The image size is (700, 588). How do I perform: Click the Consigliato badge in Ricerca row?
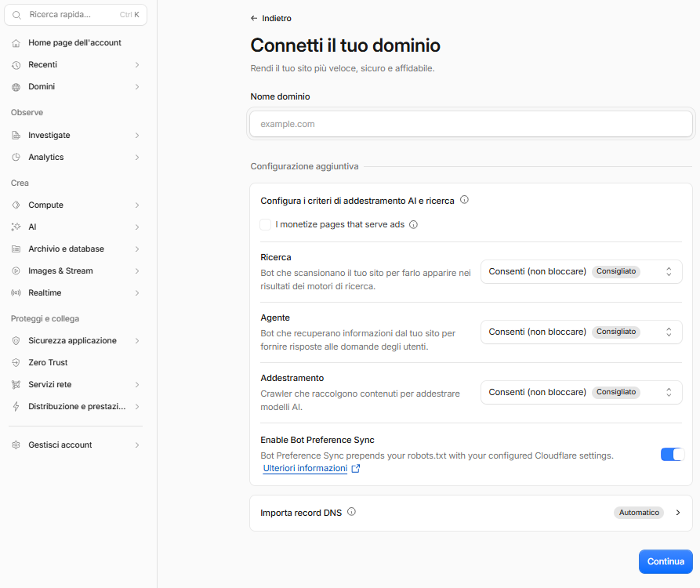(x=616, y=271)
